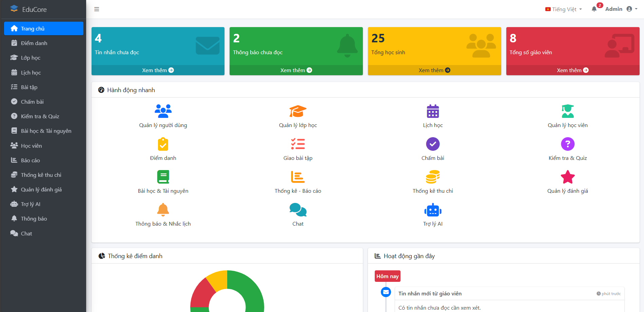The width and height of the screenshot is (644, 312).
Task: Click Quản lý học viên graduate icon
Action: point(568,111)
